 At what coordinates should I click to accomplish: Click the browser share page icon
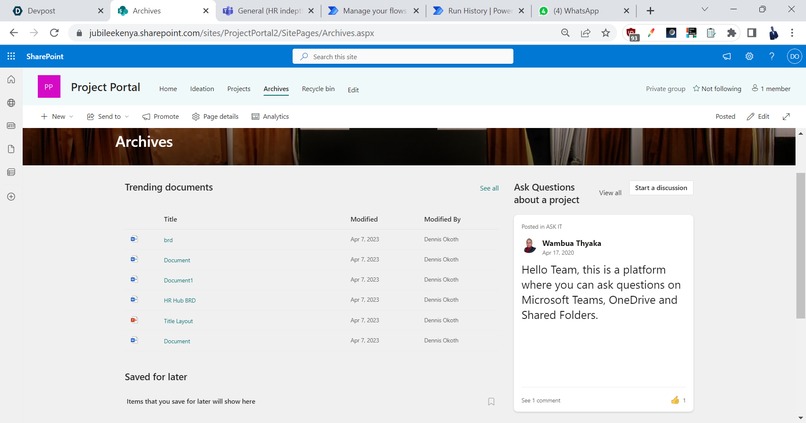click(585, 33)
